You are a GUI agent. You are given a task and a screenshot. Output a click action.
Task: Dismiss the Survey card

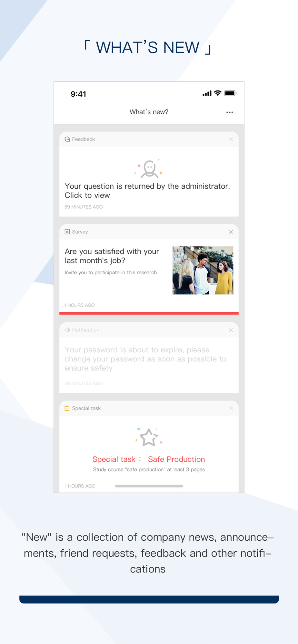tap(231, 232)
